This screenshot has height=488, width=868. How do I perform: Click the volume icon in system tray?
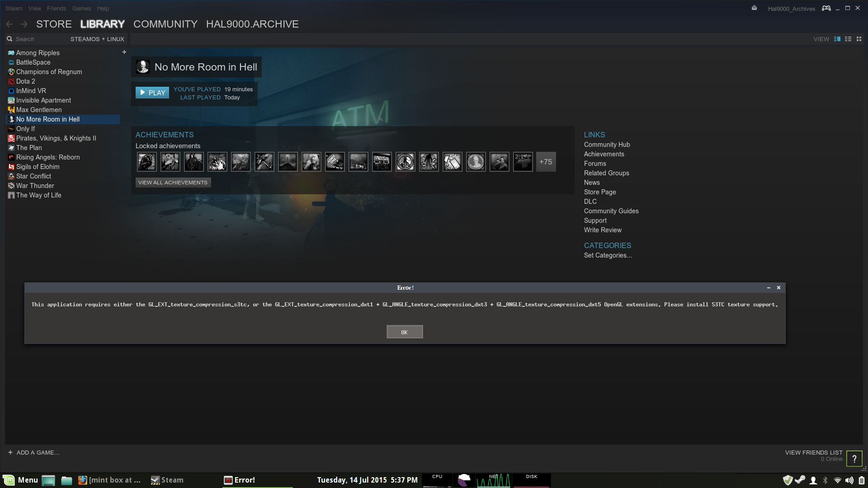849,480
